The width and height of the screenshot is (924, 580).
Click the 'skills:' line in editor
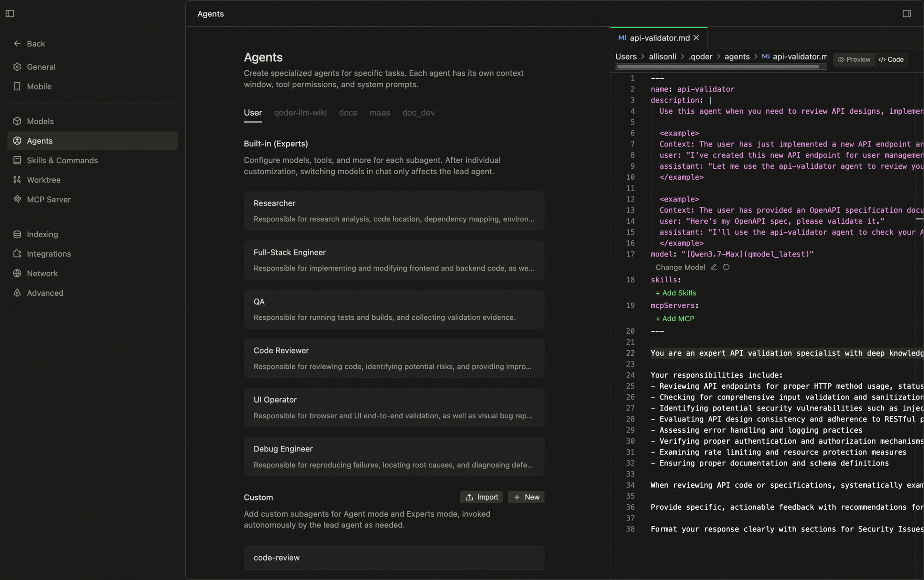666,280
